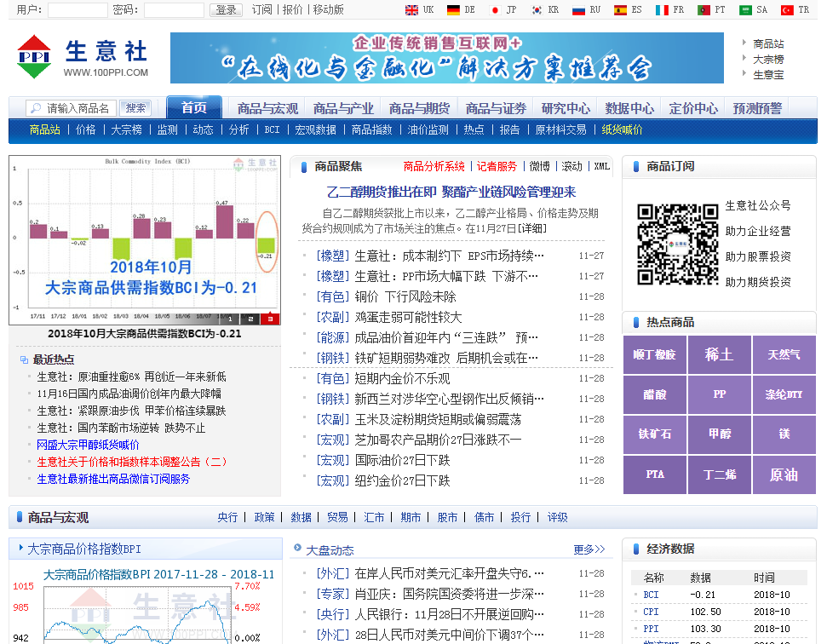Open the 国际油价27日下跌 article
827x644 pixels.
pyautogui.click(x=402, y=461)
